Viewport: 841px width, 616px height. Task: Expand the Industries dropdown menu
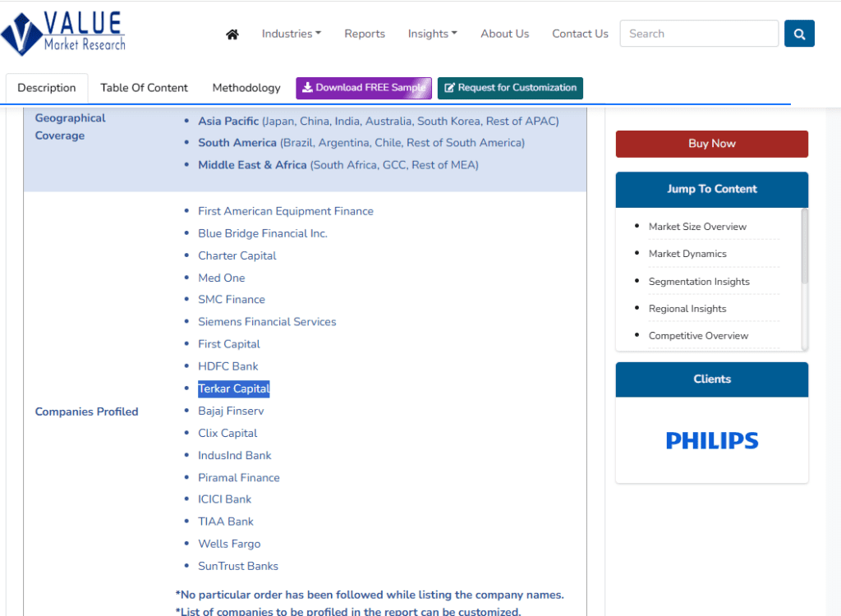point(291,34)
